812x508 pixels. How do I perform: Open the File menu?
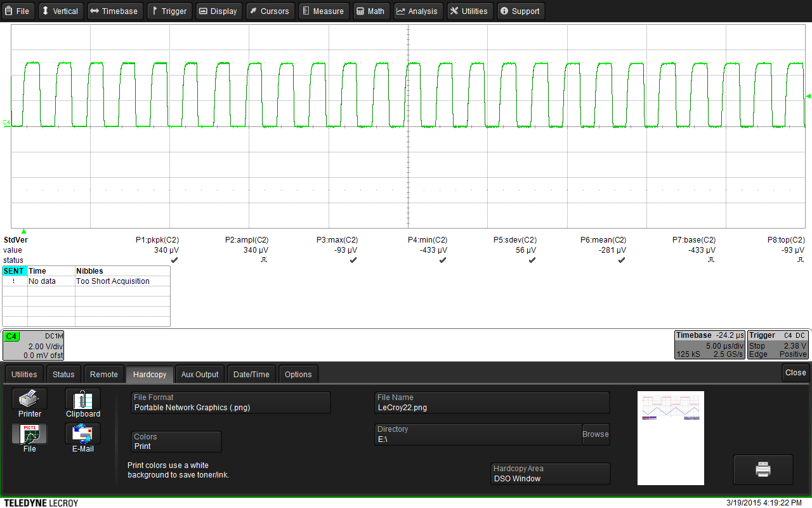pyautogui.click(x=18, y=11)
